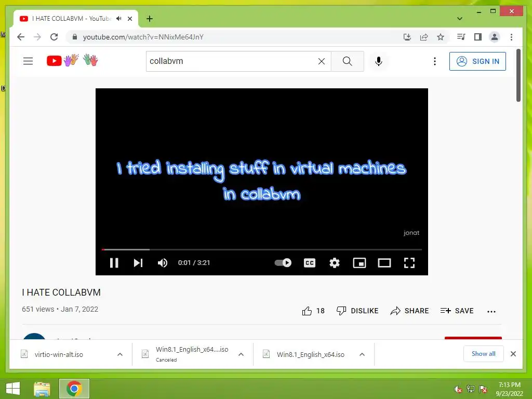
Task: Open Windows Start button
Action: coord(13,389)
